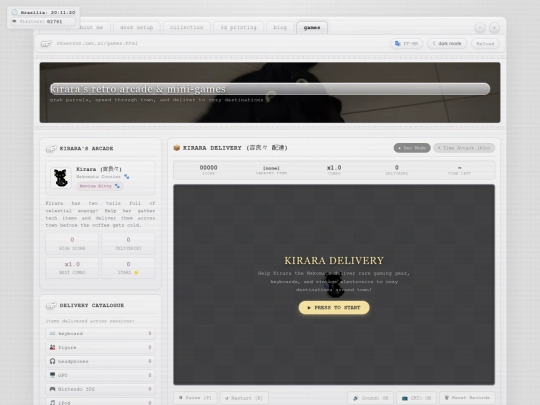The height and width of the screenshot is (405, 540).
Task: Click the Reload button
Action: [x=485, y=43]
